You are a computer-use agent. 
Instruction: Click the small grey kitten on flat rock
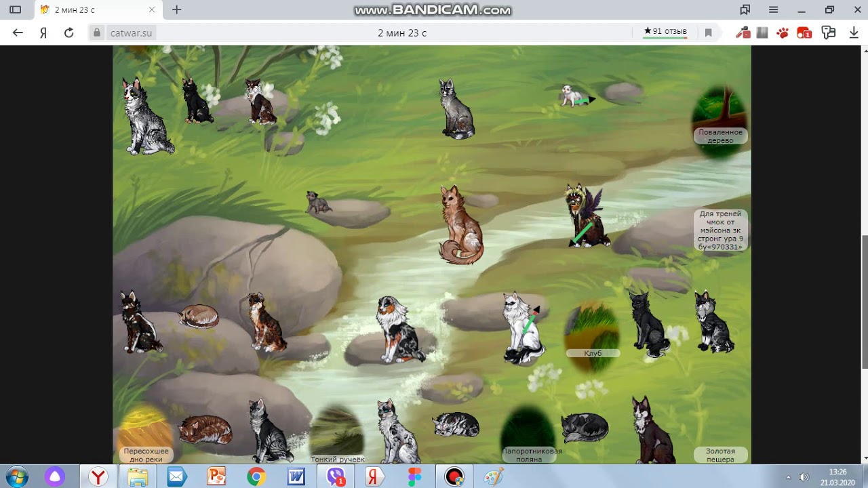point(317,202)
